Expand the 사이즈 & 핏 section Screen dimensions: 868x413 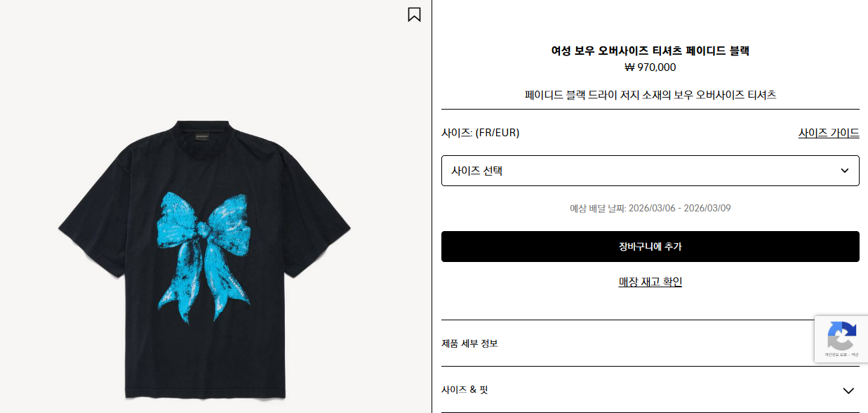click(x=650, y=390)
